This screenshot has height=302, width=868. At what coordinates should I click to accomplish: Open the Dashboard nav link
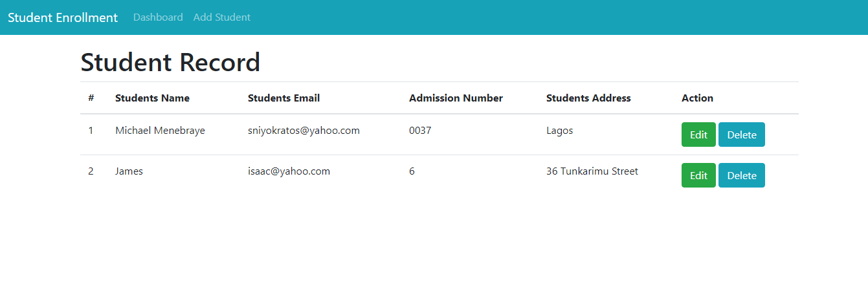pyautogui.click(x=158, y=17)
